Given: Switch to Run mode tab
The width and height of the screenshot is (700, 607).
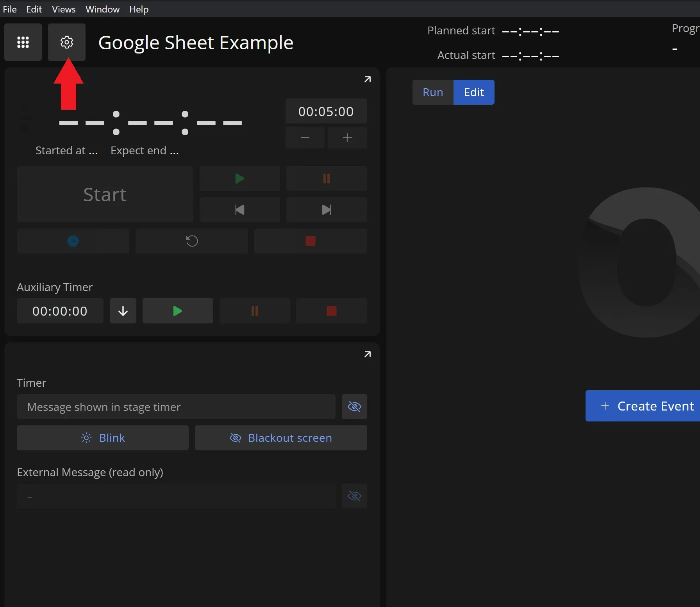Looking at the screenshot, I should click(x=433, y=92).
